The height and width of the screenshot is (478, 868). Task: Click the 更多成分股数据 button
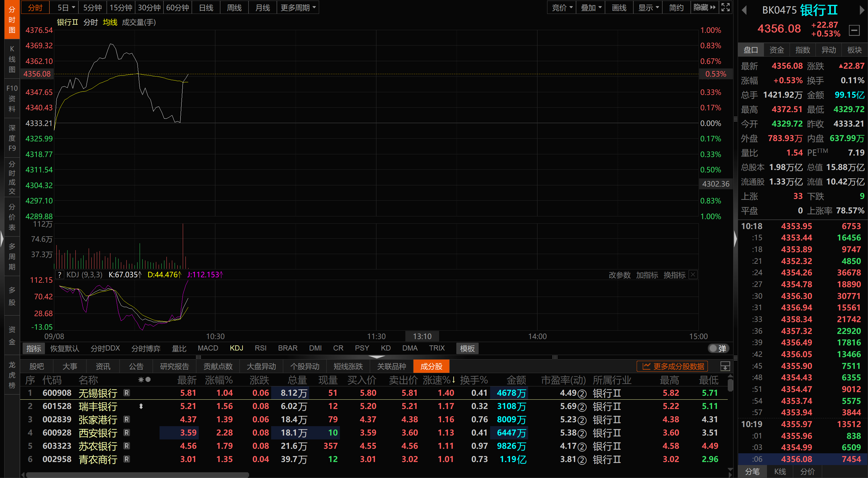(x=673, y=366)
